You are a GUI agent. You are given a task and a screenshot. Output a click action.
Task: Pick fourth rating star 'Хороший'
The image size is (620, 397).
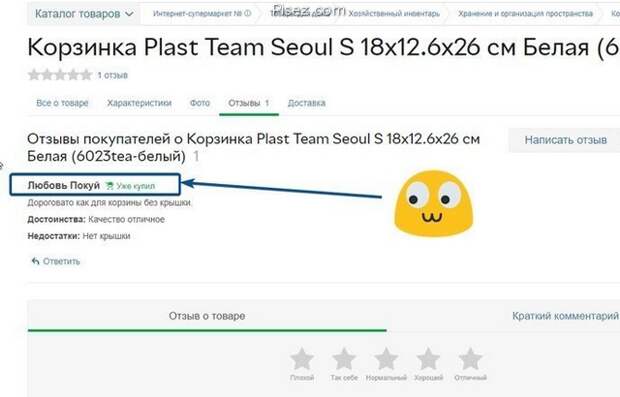pos(428,358)
